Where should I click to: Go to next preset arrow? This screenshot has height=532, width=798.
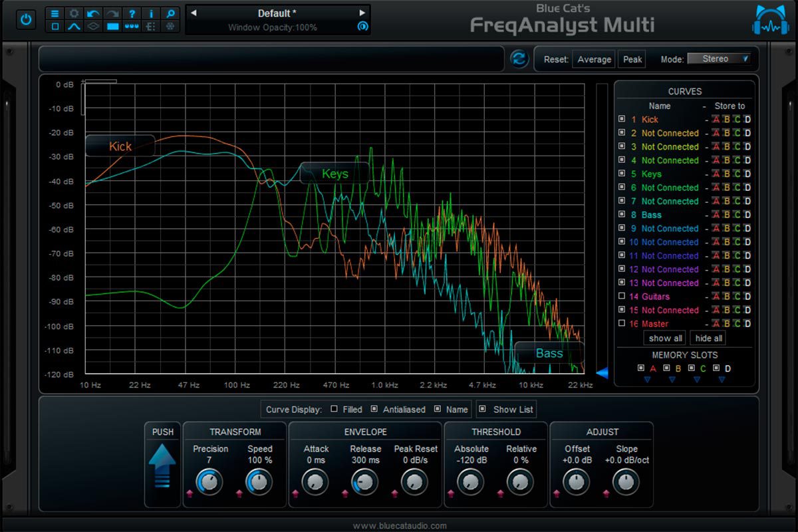coord(362,13)
